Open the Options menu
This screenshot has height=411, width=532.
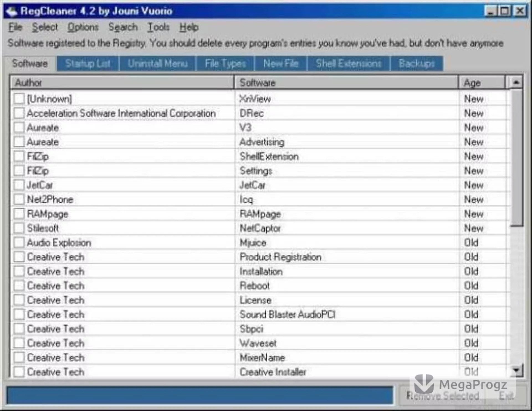pyautogui.click(x=83, y=27)
